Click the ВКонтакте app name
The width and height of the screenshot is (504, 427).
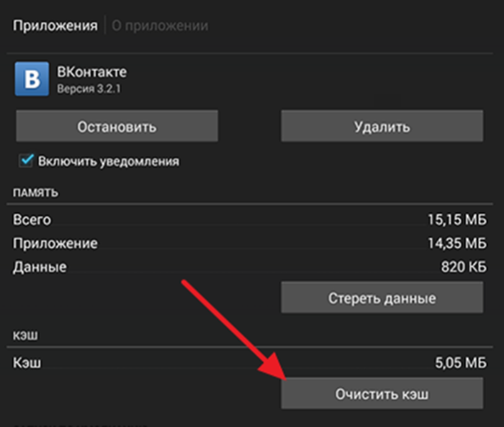click(92, 72)
